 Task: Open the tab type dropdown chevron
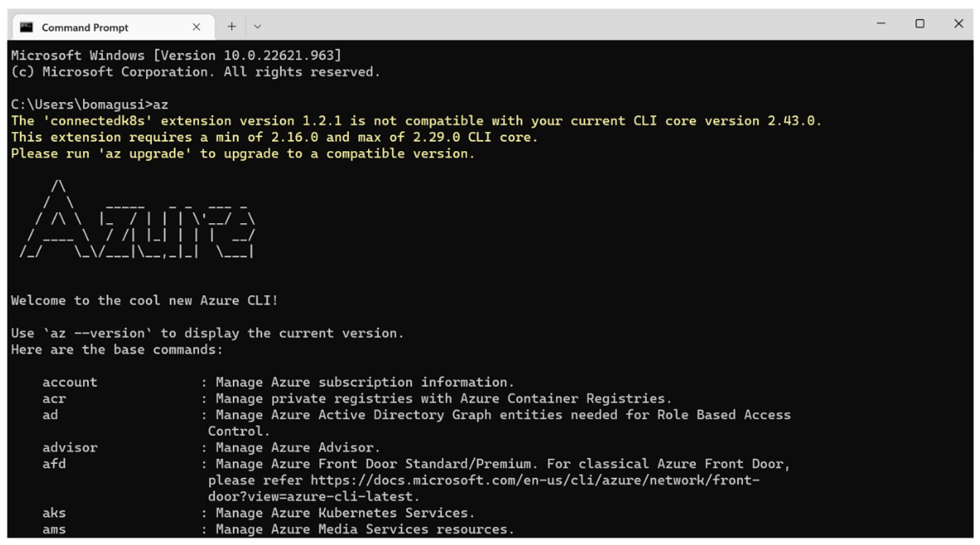[257, 27]
